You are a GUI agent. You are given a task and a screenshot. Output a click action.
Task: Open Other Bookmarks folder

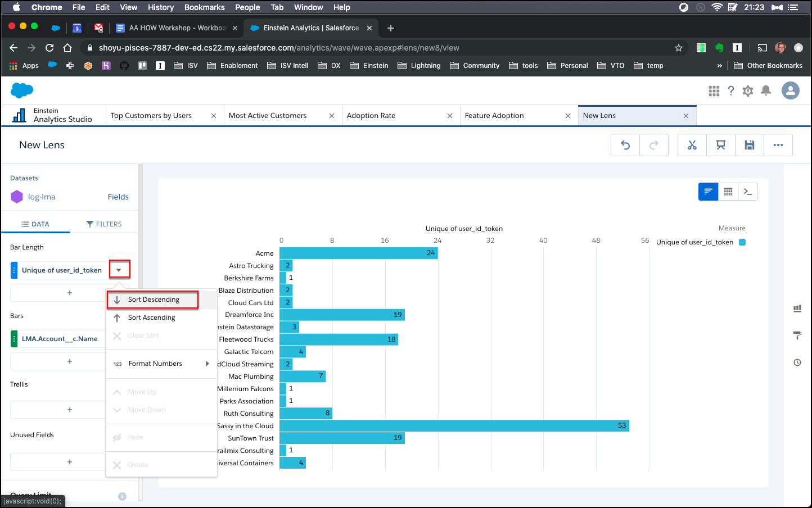coord(768,66)
